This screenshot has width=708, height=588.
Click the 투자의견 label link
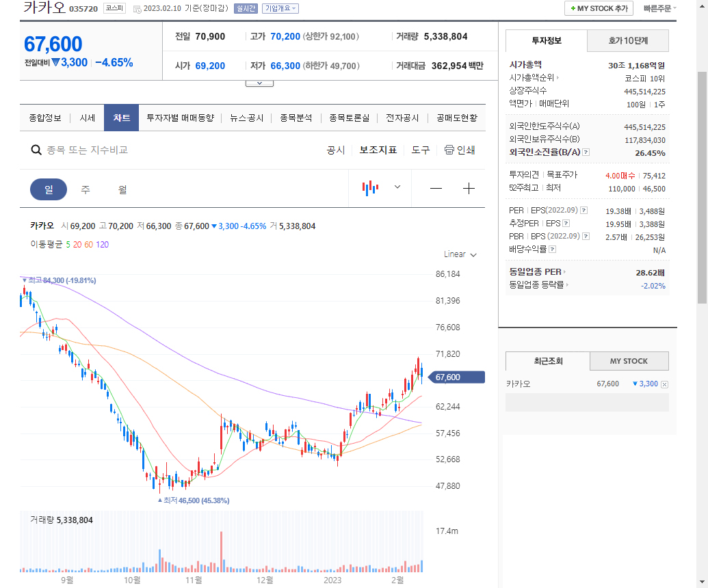[x=524, y=174]
